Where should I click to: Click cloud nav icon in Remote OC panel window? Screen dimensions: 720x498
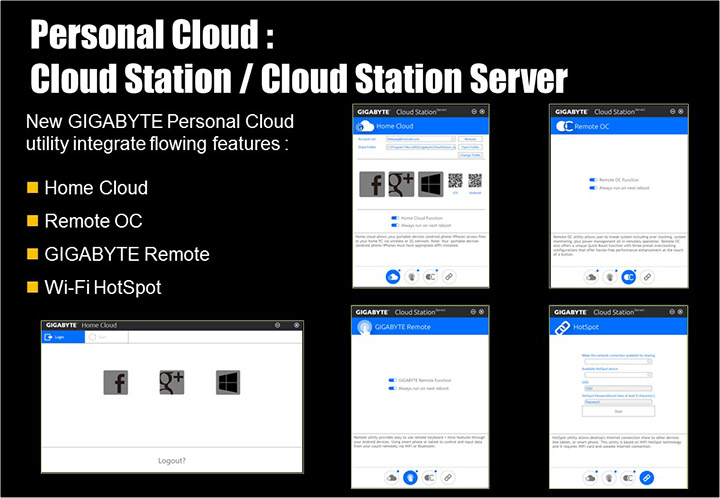point(591,277)
